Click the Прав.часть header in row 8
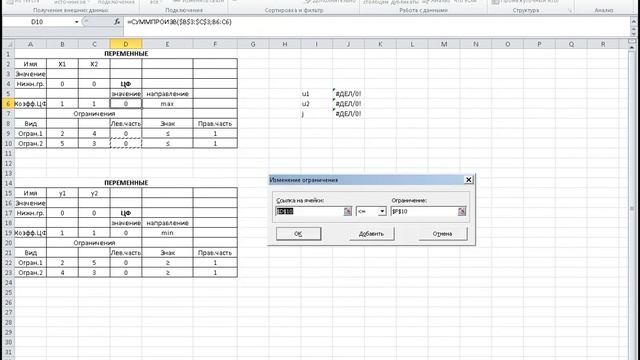This screenshot has width=640, height=360. coord(215,124)
